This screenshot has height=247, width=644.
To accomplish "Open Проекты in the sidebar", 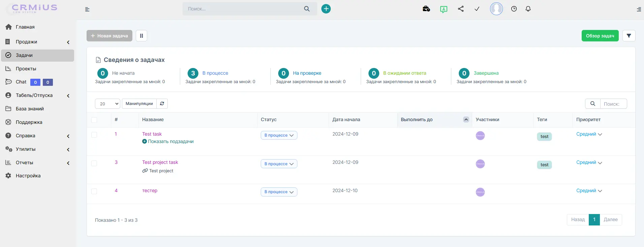I will [x=37, y=69].
